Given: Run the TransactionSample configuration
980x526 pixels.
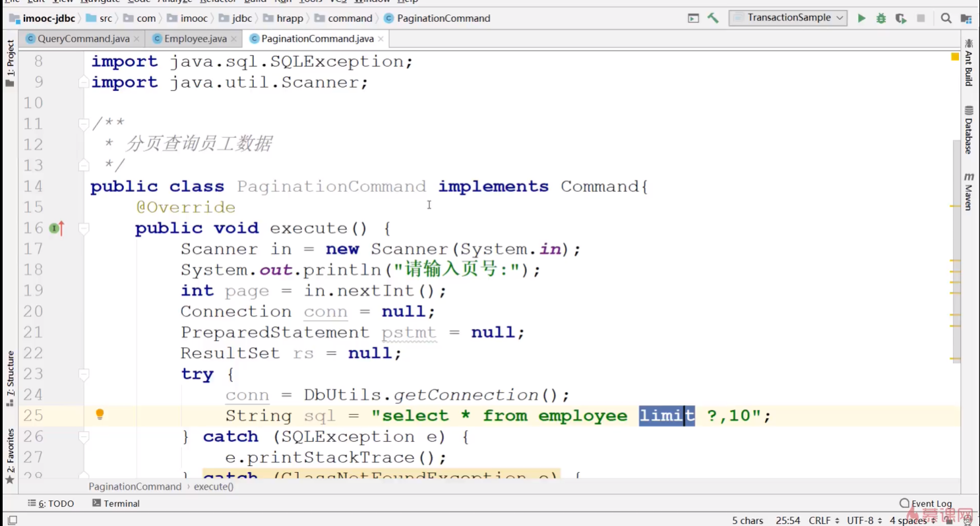Looking at the screenshot, I should tap(861, 18).
